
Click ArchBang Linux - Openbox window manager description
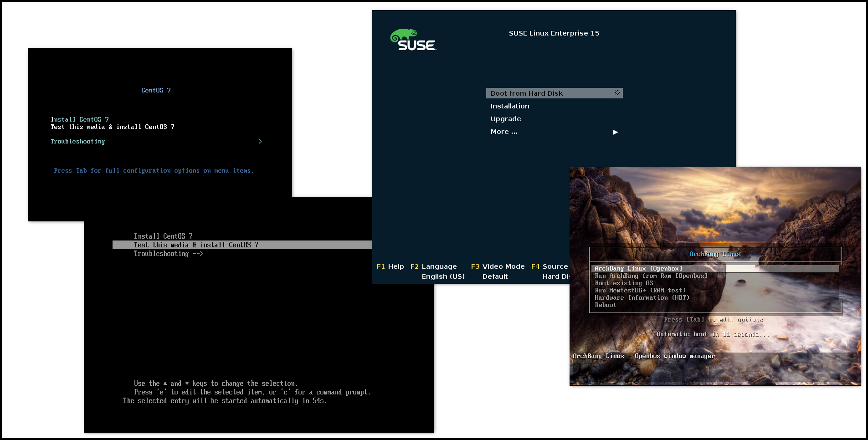[x=644, y=356]
